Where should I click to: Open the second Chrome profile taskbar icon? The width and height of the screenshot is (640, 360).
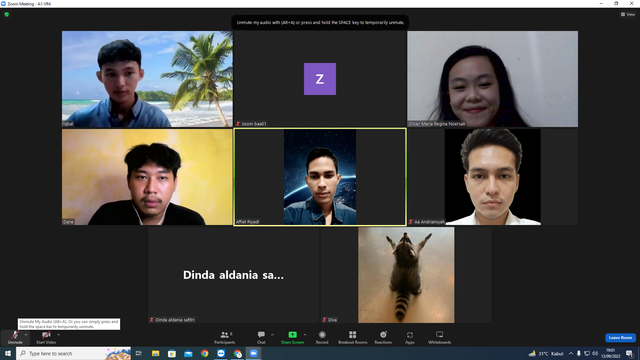point(238,353)
